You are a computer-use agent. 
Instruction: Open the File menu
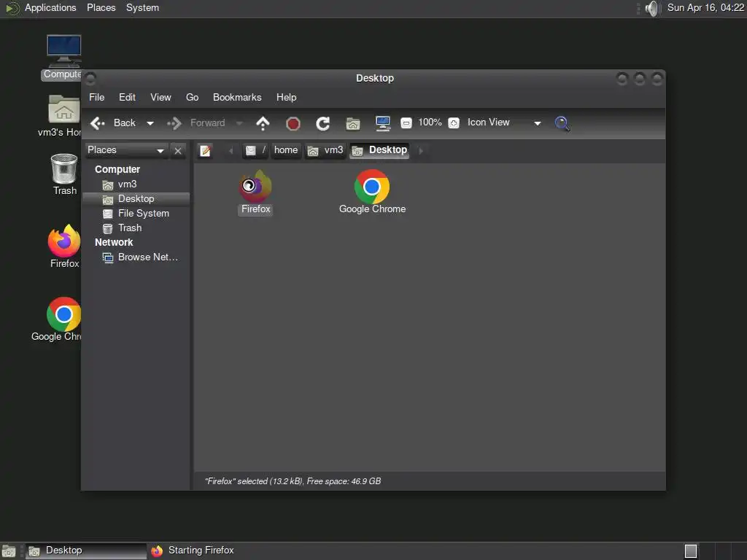pos(97,97)
